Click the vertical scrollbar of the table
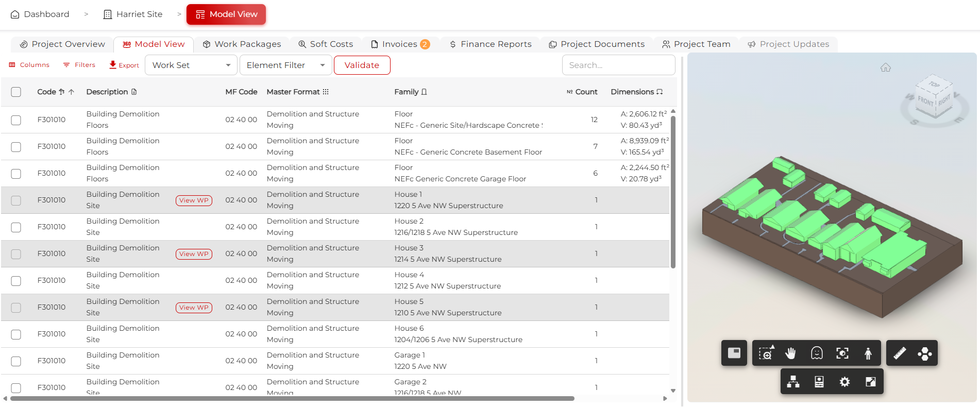 tap(673, 192)
